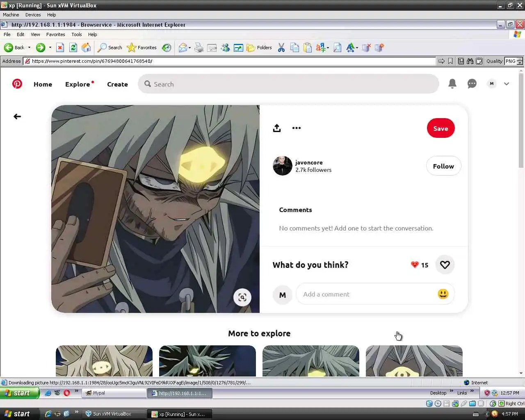Click the Pinterest logo
The width and height of the screenshot is (525, 420).
point(17,84)
